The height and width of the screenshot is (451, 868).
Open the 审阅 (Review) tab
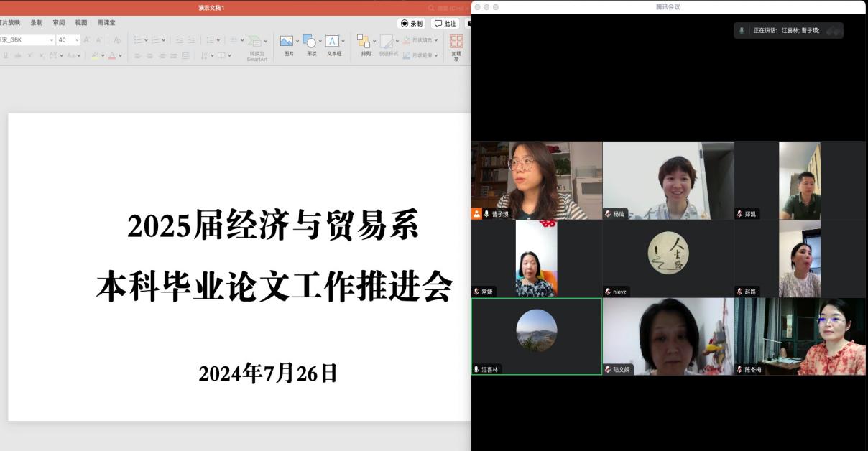[58, 23]
